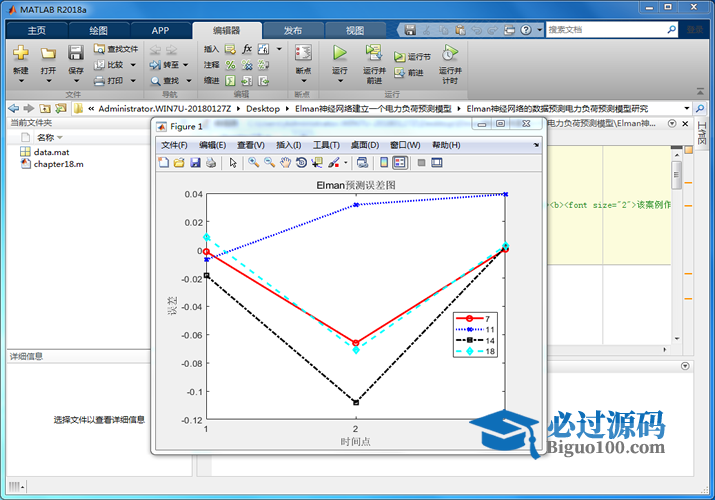Open Figure 1 Edit (编辑) menu

tap(212, 145)
